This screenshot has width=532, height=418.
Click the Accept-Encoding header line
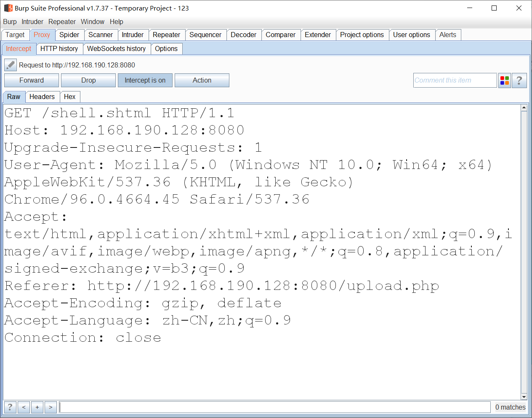[x=143, y=303]
